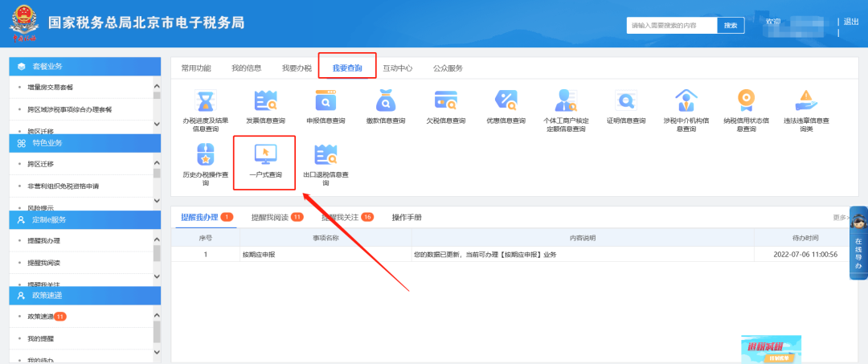868x364 pixels.
Task: Switch to 我要办税 tab
Action: [x=297, y=68]
